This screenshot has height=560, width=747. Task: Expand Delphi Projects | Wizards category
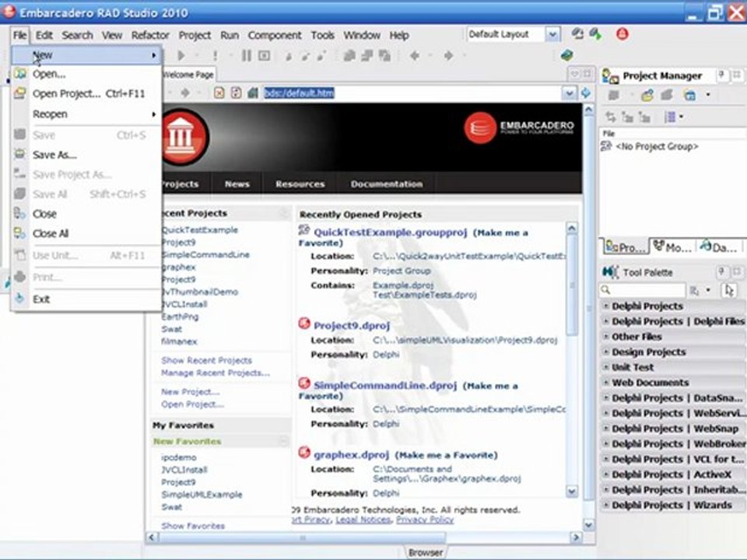606,504
